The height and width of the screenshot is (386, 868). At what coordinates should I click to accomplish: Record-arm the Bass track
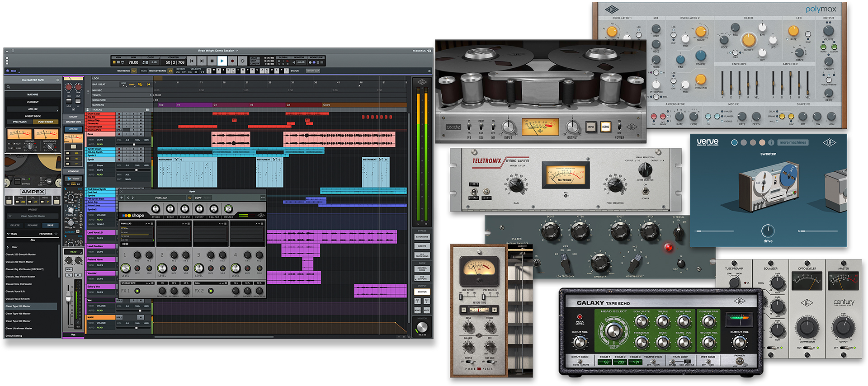(119, 134)
